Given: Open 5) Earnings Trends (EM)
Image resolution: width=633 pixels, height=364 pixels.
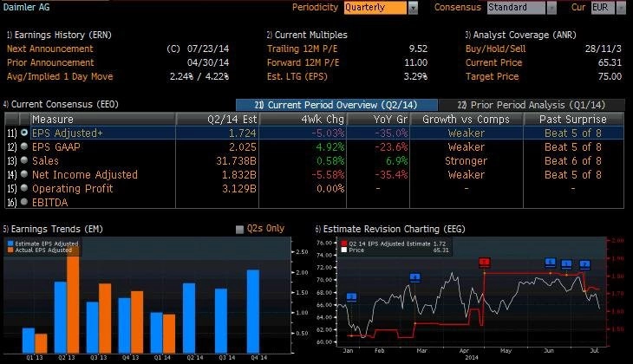Looking at the screenshot, I should 53,229.
